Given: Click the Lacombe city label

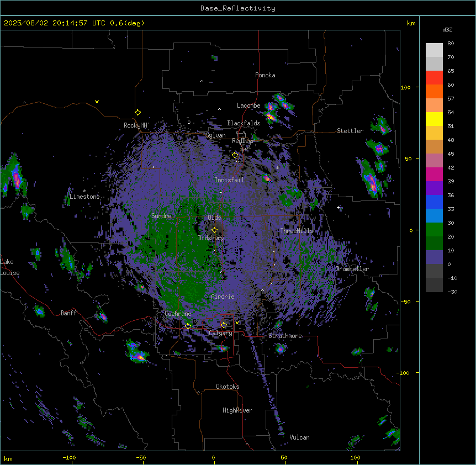Looking at the screenshot, I should coord(248,105).
